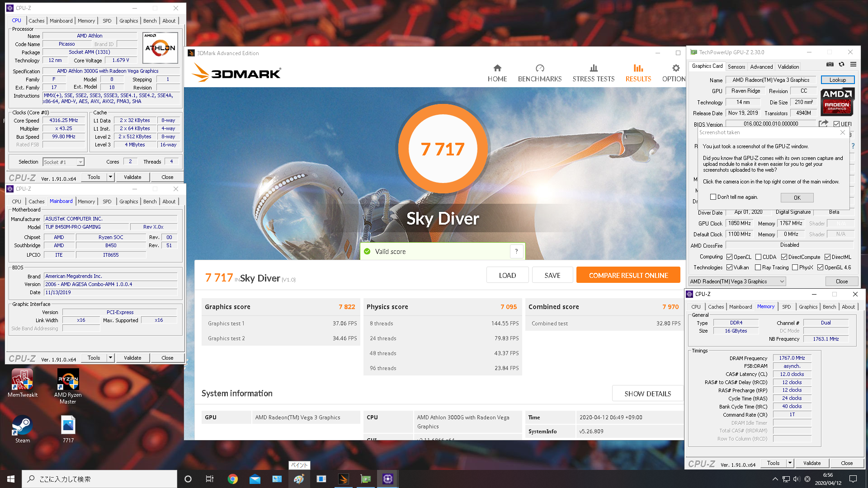The height and width of the screenshot is (488, 868).
Task: Toggle OpenGL 4.6 checkbox in GPU-Z
Action: pos(820,267)
